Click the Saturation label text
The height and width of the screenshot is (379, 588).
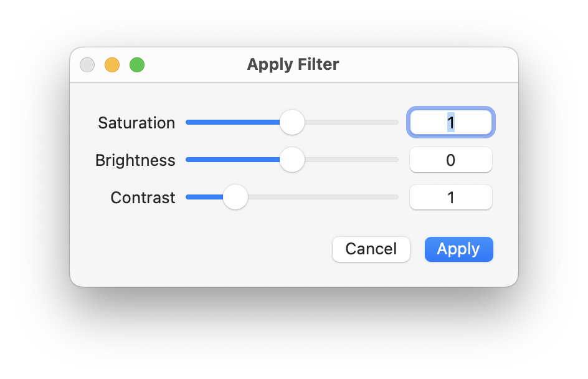click(x=136, y=123)
